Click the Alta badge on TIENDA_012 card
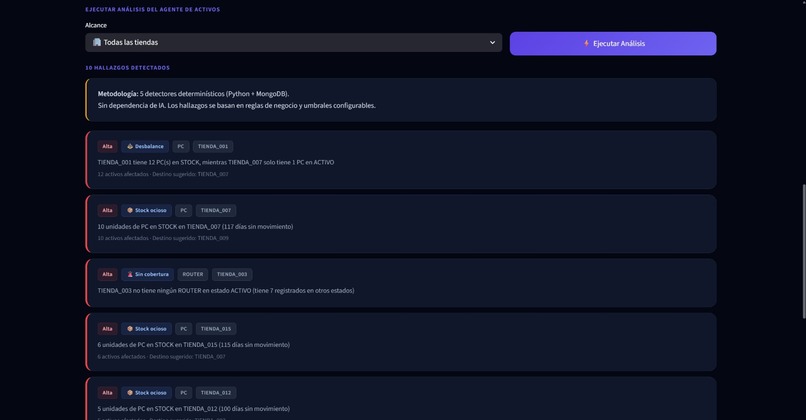Screen dimensions: 806x420 point(107,393)
